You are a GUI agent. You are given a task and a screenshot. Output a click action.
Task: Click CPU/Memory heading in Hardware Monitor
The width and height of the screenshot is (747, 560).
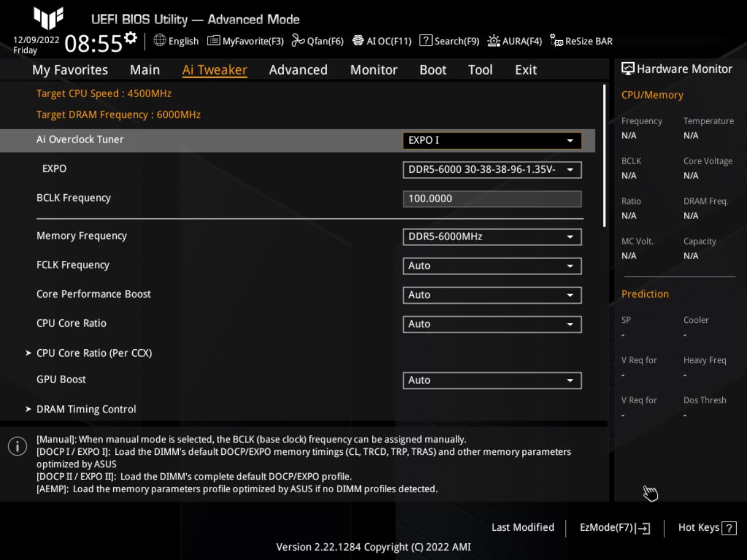tap(652, 95)
